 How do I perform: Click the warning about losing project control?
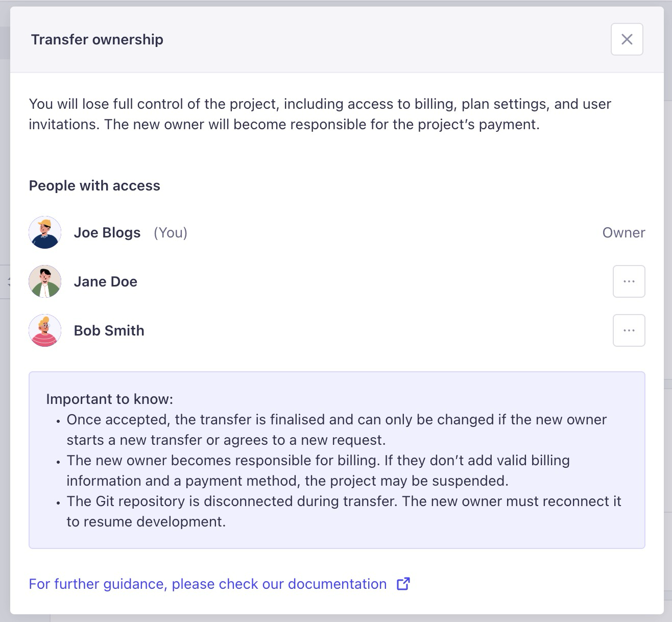tap(320, 114)
